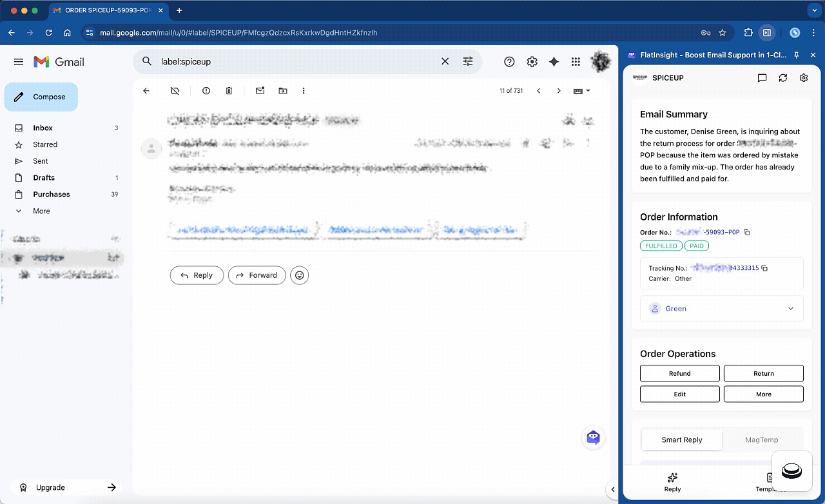Expand the Green customer details dropdown
The height and width of the screenshot is (504, 825).
[790, 309]
